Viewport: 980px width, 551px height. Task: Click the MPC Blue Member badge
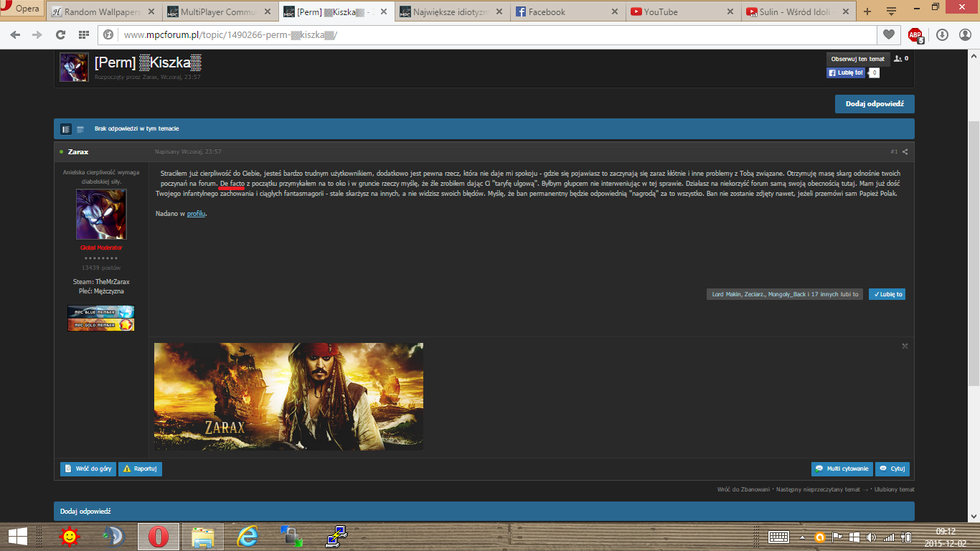100,311
